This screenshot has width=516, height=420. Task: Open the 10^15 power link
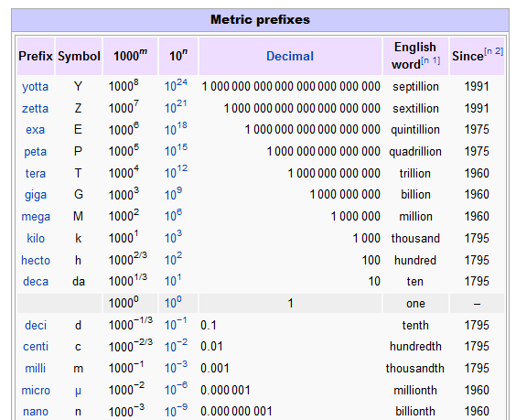tap(176, 150)
